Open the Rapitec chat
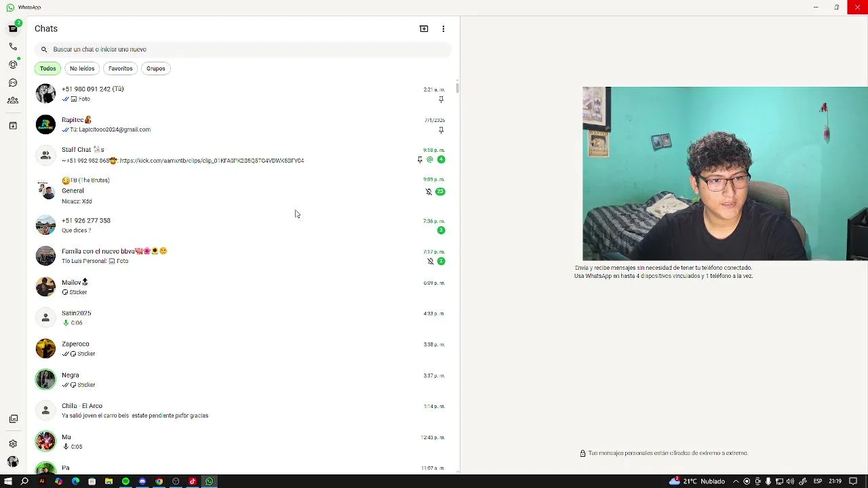 243,125
